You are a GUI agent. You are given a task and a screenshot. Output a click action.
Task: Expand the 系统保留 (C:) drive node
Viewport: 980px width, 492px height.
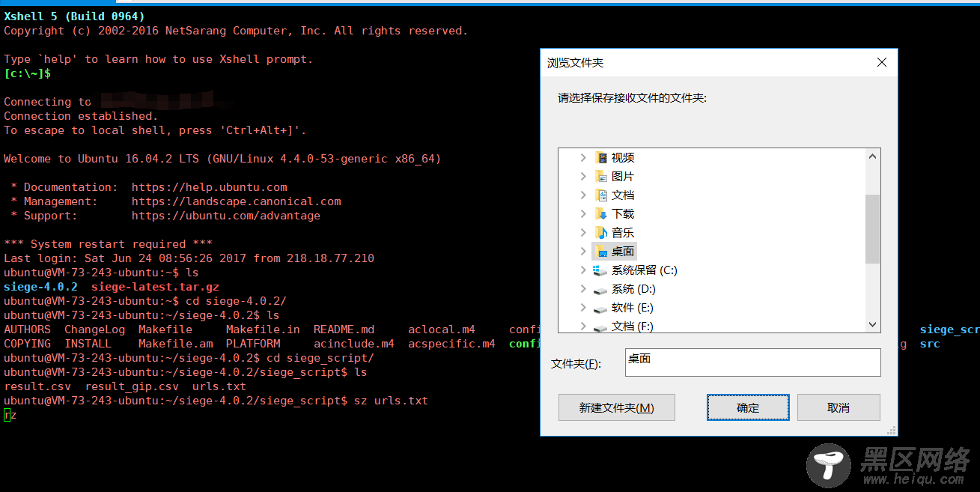[x=583, y=270]
